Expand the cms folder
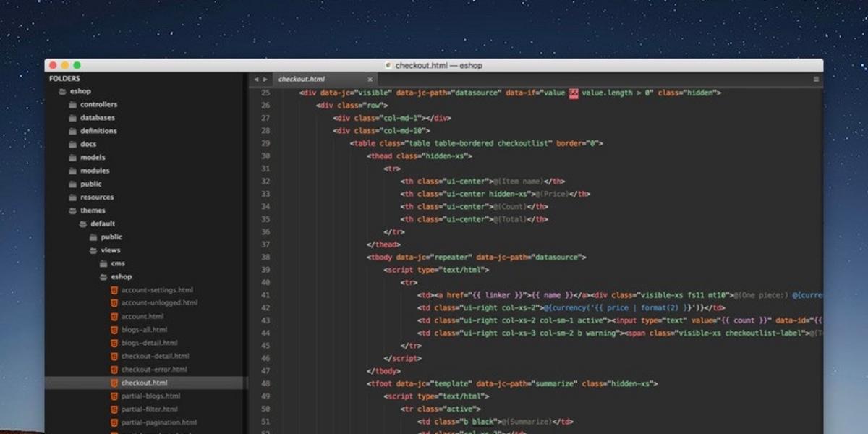868x434 pixels. coord(103,263)
